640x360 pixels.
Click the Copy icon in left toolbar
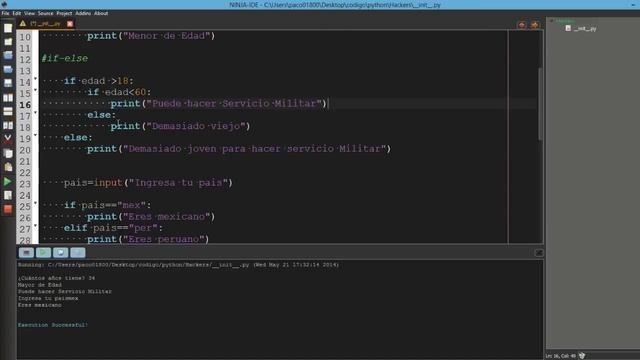coord(8,153)
